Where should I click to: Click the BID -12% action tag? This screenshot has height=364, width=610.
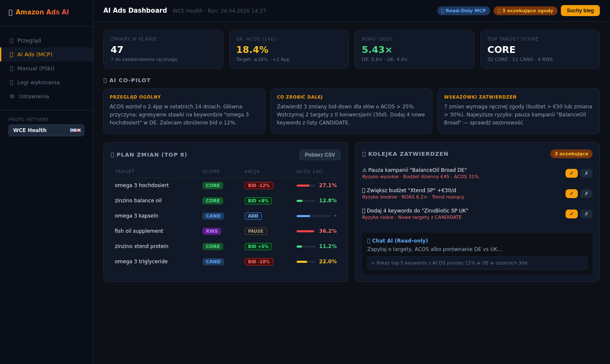pos(259,185)
